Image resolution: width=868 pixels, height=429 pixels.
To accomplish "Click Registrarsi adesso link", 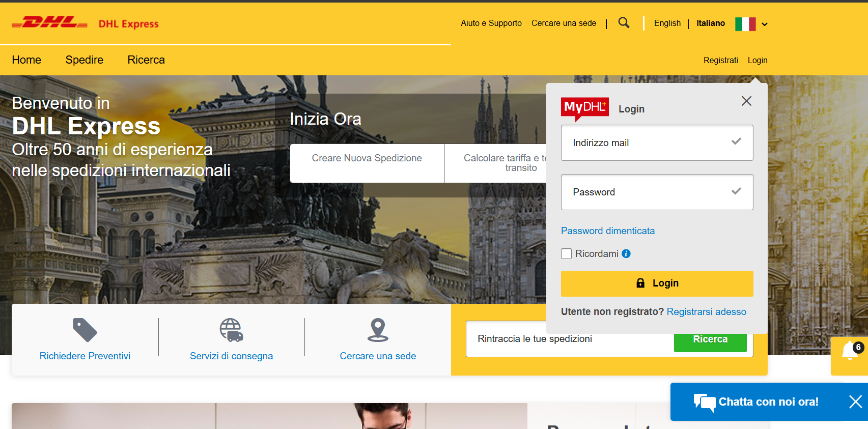I will pyautogui.click(x=707, y=312).
